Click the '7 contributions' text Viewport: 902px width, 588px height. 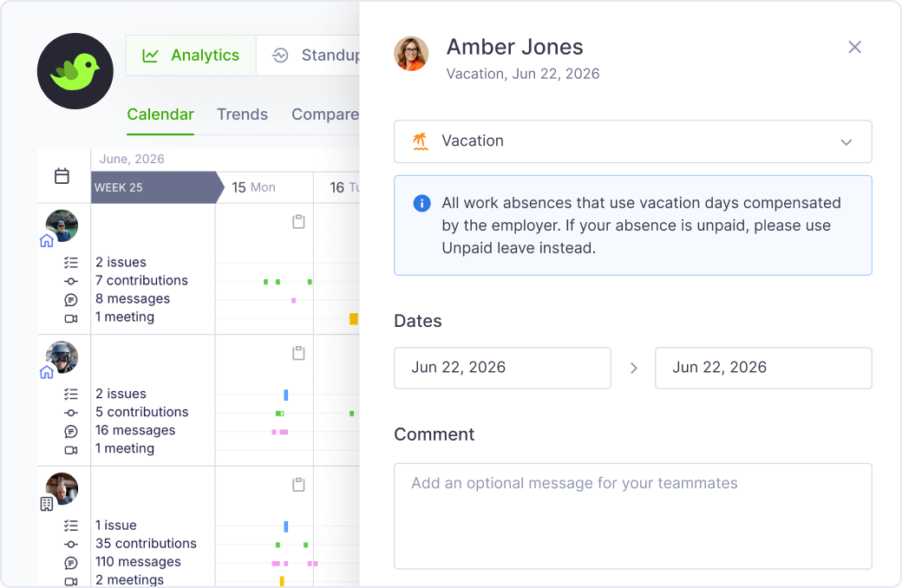(x=141, y=280)
